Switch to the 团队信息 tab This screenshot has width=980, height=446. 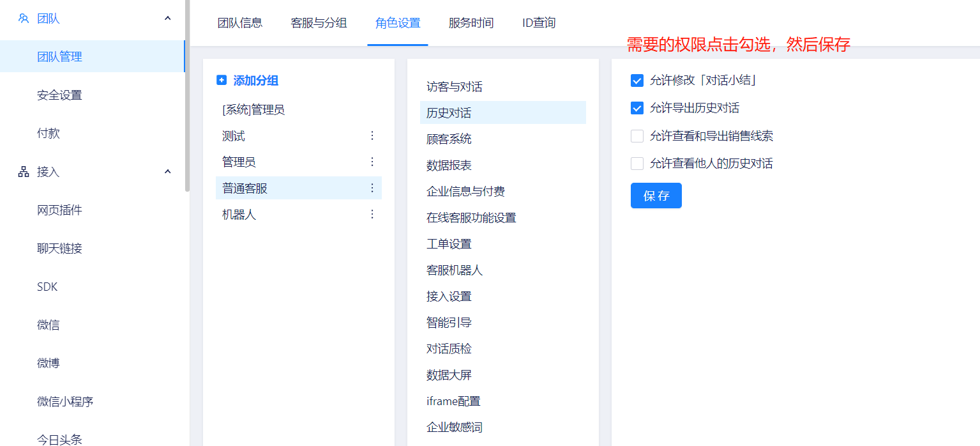click(240, 23)
